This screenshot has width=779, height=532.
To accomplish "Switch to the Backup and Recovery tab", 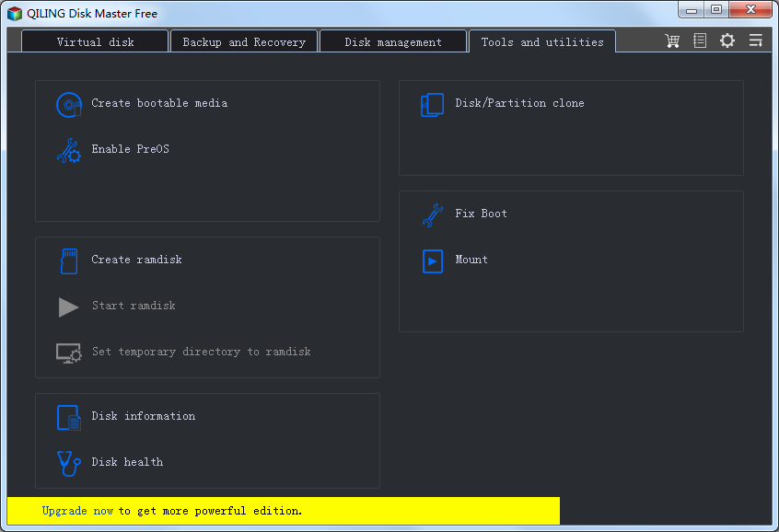I will click(244, 41).
